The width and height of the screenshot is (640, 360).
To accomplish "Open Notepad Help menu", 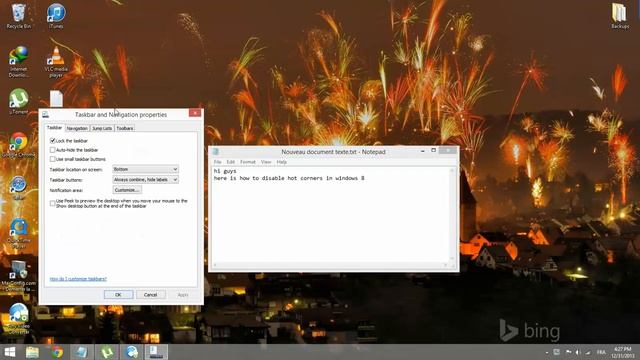I will 282,162.
